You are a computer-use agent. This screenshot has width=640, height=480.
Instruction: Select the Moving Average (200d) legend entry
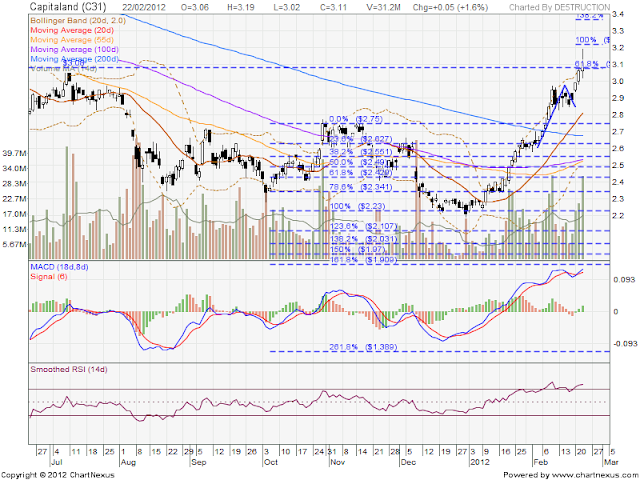[x=74, y=59]
